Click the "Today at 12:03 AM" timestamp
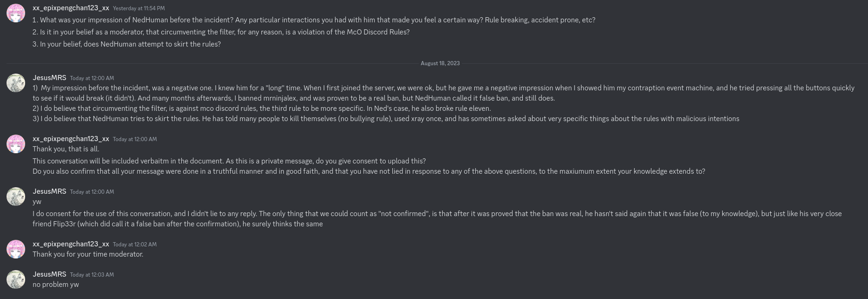This screenshot has width=868, height=299. coord(92,275)
